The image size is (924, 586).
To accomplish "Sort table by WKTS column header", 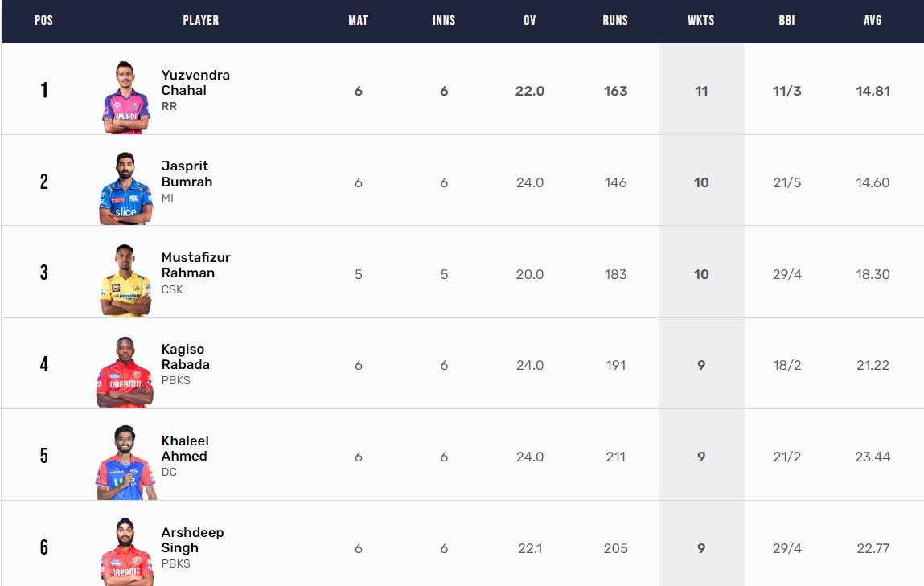I will pos(700,21).
